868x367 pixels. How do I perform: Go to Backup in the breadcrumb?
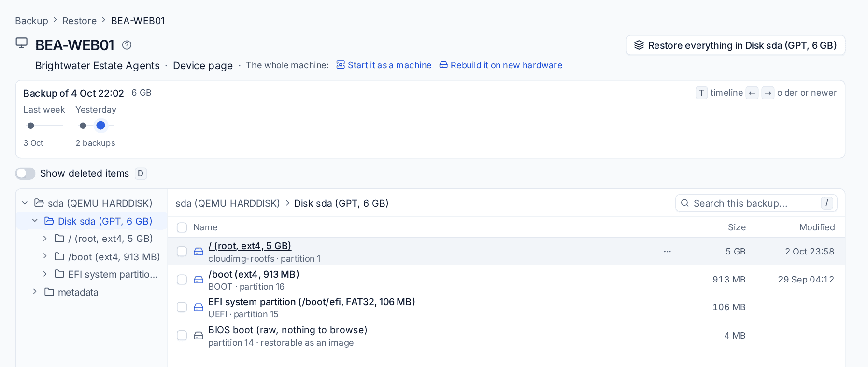[31, 21]
